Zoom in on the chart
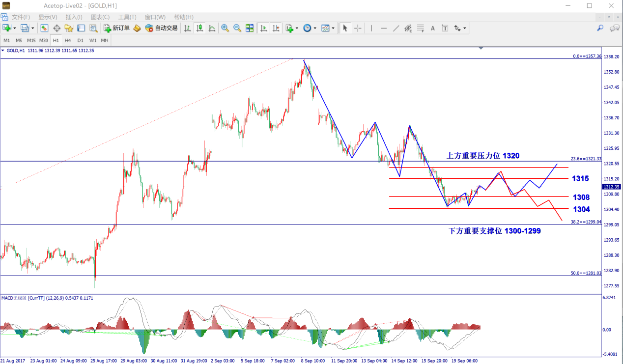This screenshot has width=623, height=364. pos(225,28)
